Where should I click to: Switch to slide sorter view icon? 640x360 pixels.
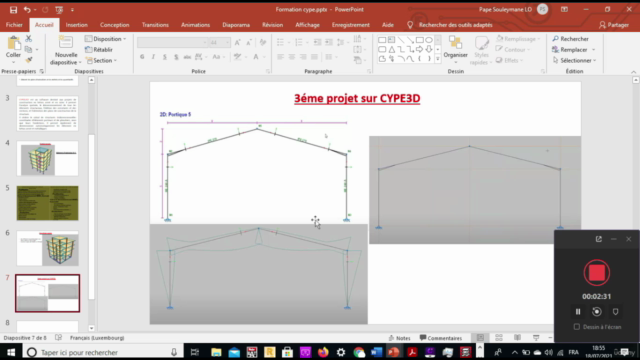pos(499,338)
